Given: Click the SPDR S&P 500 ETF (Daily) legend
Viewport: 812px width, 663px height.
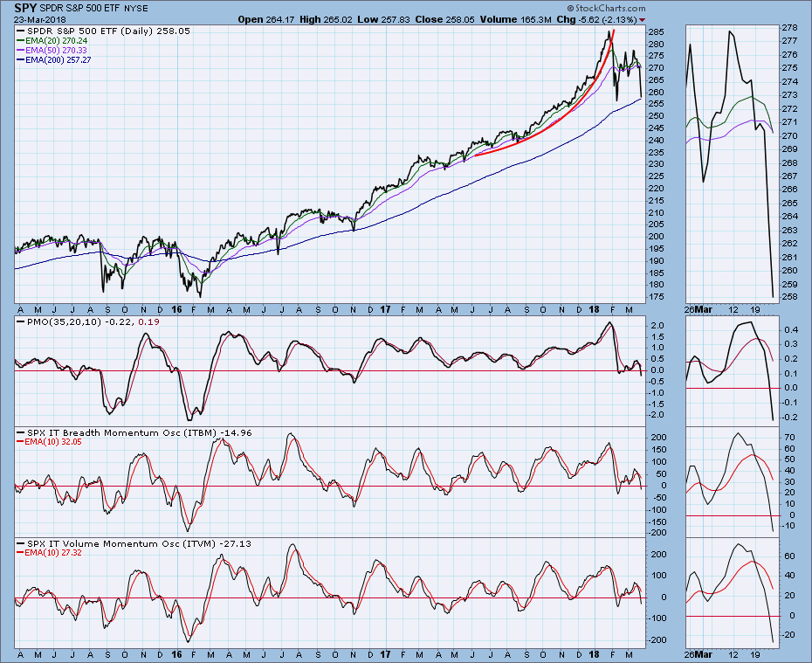Looking at the screenshot, I should 104,31.
